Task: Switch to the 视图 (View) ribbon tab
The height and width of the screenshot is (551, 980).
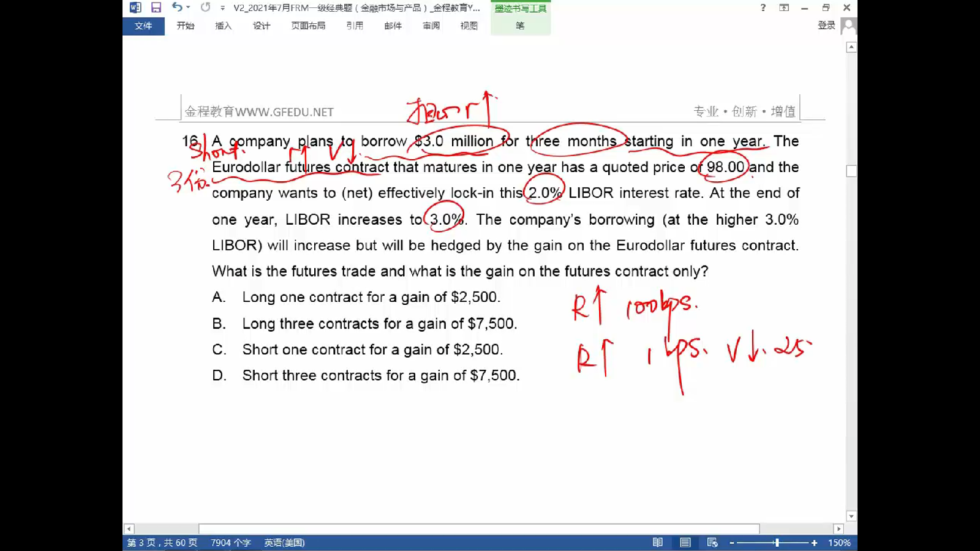Action: click(469, 26)
